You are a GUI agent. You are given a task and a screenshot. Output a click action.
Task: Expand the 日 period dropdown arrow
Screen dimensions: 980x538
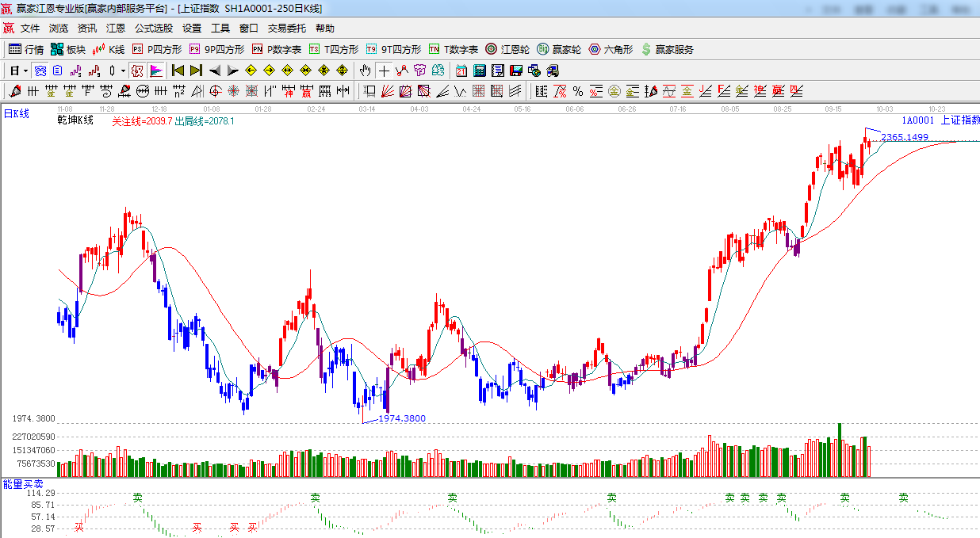(25, 71)
